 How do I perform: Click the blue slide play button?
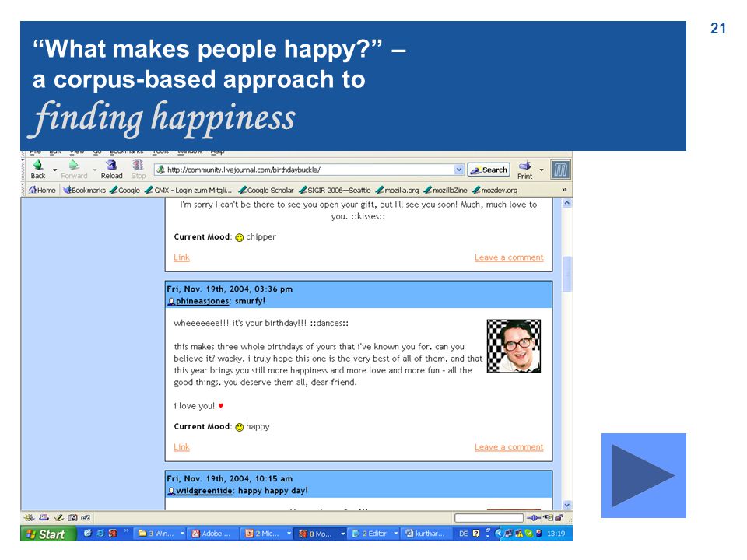644,475
